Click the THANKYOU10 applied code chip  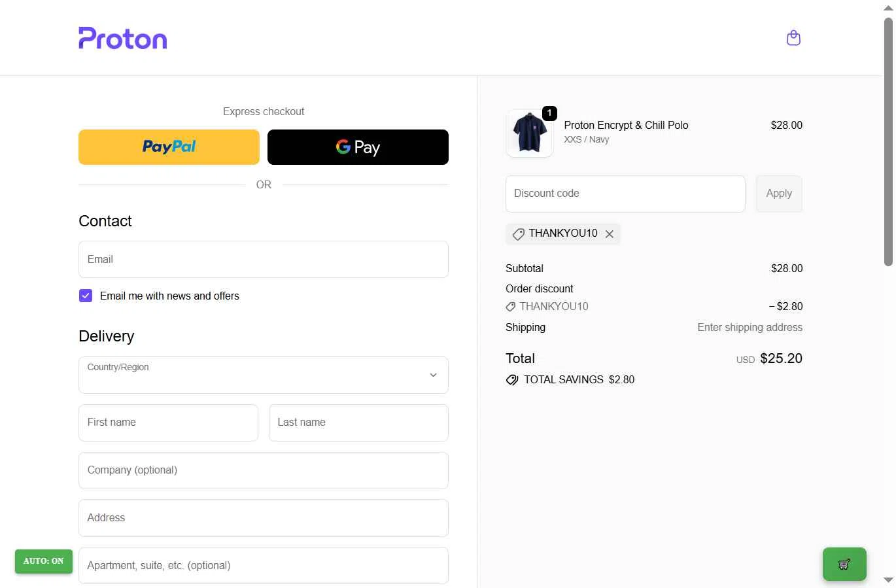pyautogui.click(x=563, y=233)
